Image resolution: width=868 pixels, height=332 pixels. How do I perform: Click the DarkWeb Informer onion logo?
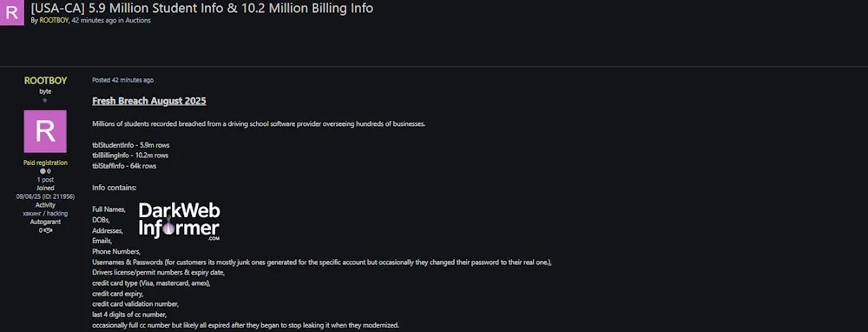[x=179, y=221]
